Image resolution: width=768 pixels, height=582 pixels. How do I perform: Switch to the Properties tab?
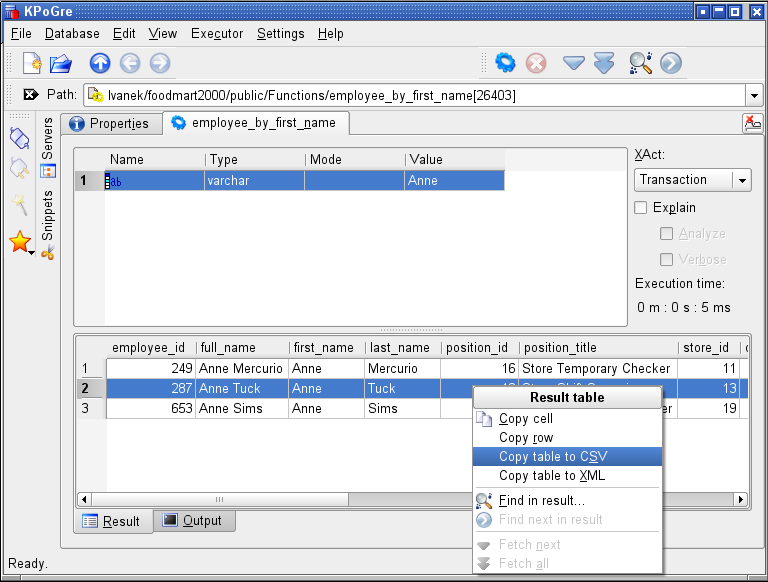[110, 124]
